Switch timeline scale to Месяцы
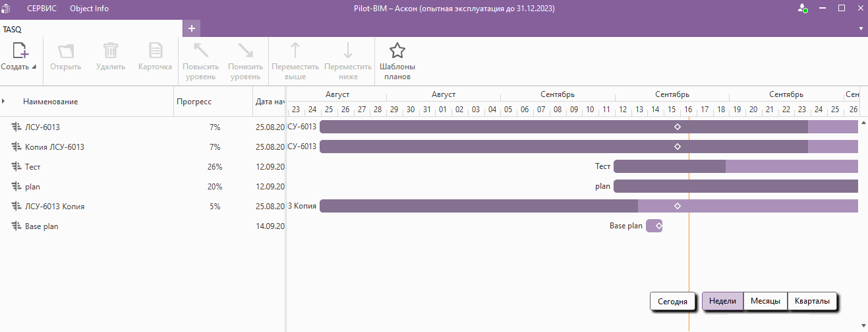The width and height of the screenshot is (868, 332). 765,301
